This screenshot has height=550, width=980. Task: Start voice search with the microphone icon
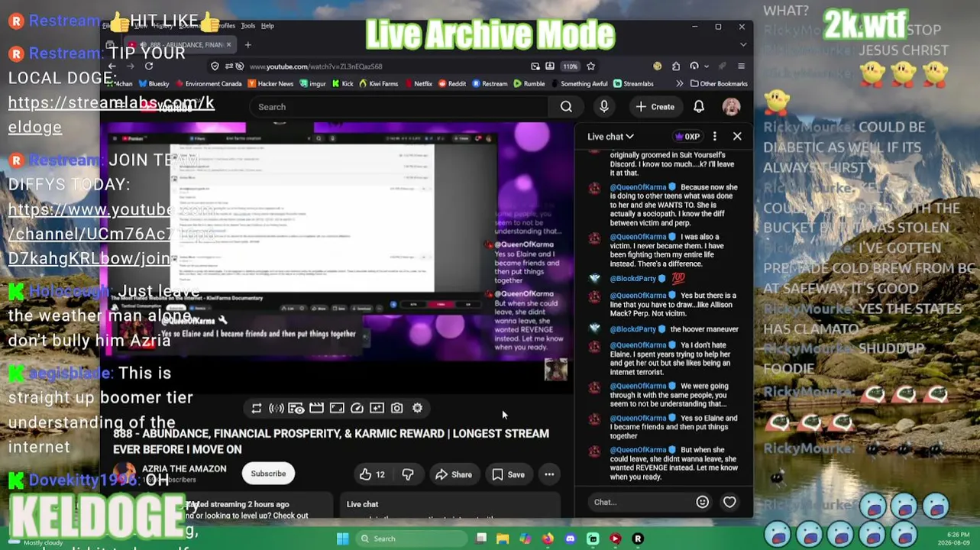coord(604,107)
